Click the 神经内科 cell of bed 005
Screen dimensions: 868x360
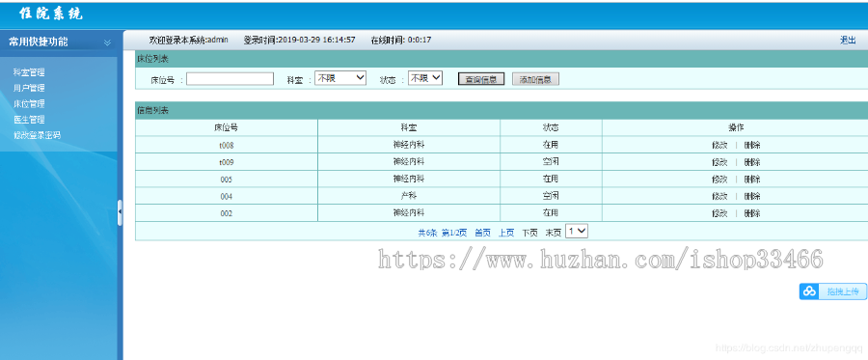409,180
